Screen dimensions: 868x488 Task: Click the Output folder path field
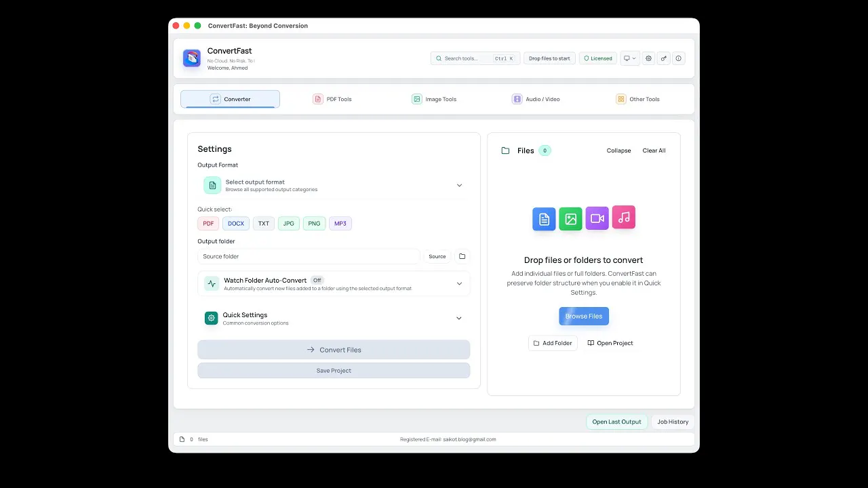[x=309, y=256]
